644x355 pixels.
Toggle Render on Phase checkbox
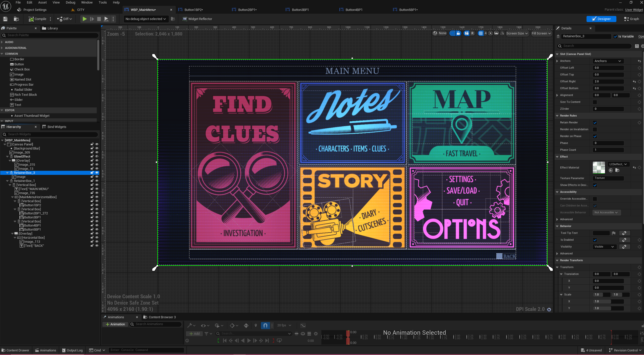click(x=595, y=136)
